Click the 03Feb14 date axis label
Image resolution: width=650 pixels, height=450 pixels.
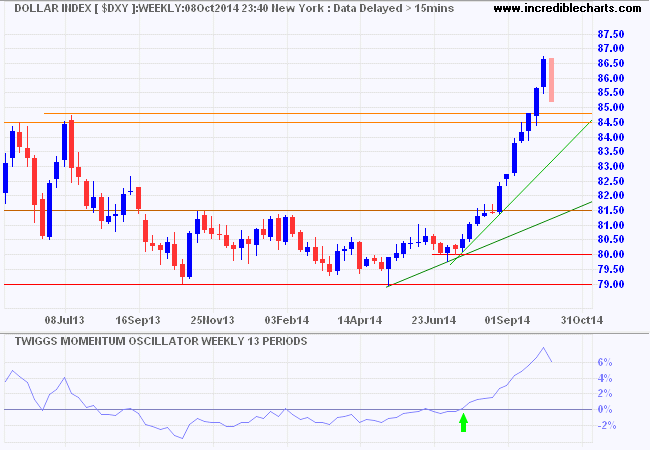click(287, 320)
